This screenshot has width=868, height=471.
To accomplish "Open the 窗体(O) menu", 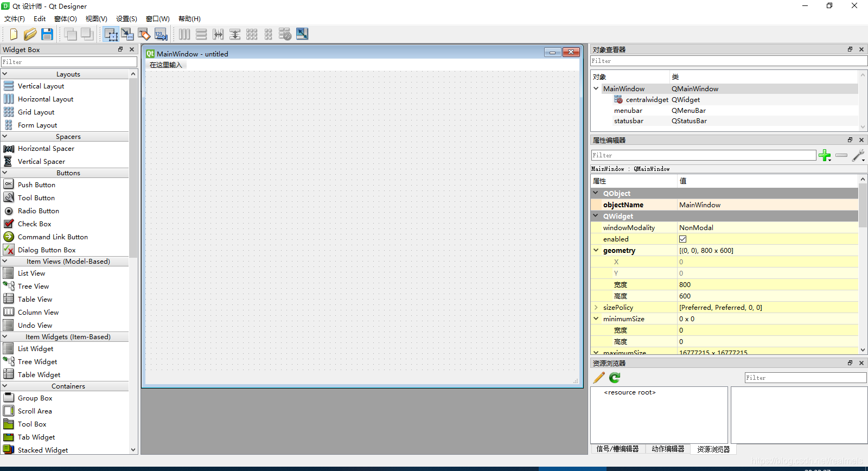I will click(x=66, y=19).
